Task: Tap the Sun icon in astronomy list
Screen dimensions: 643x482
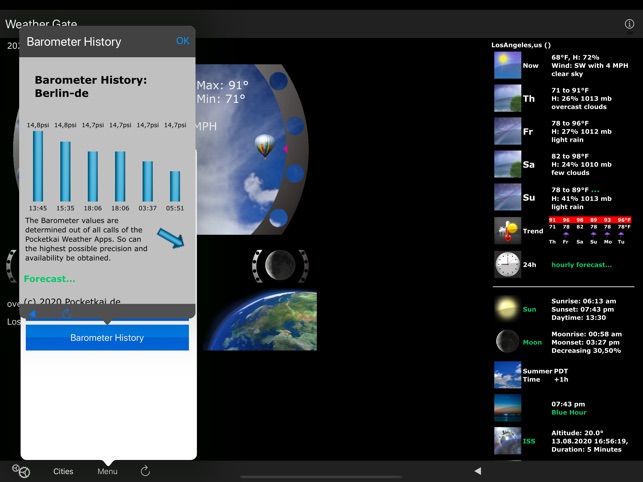Action: coord(507,309)
